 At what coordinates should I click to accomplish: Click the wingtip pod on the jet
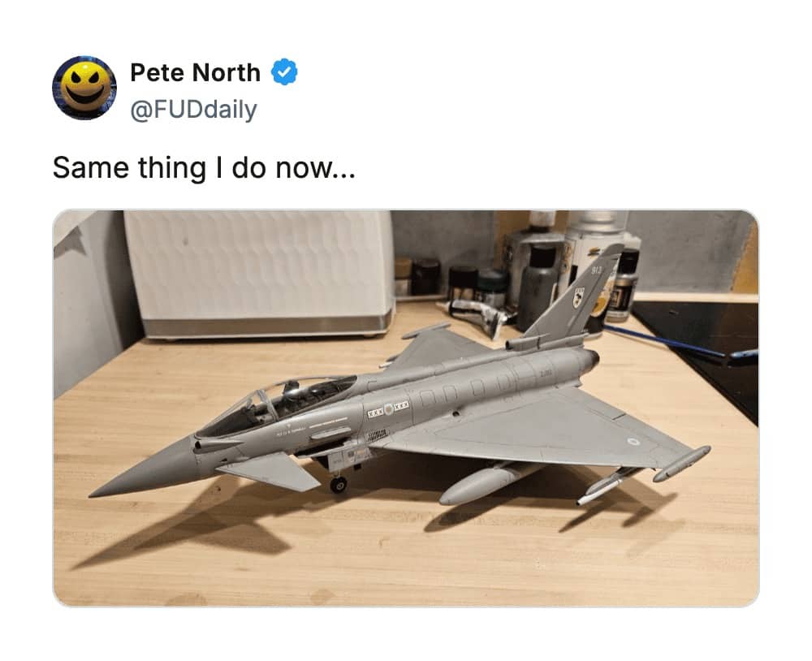[x=681, y=464]
